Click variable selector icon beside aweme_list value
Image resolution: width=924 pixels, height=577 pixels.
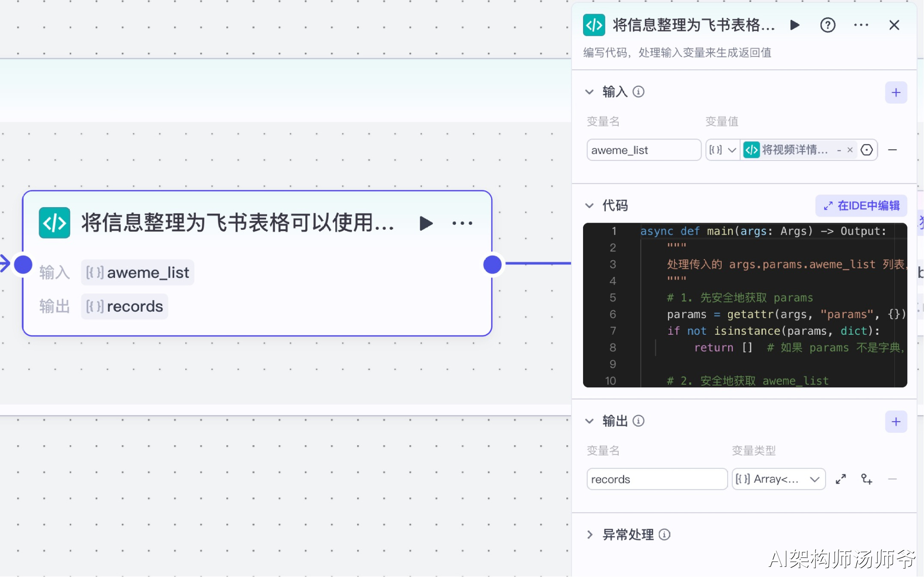867,150
